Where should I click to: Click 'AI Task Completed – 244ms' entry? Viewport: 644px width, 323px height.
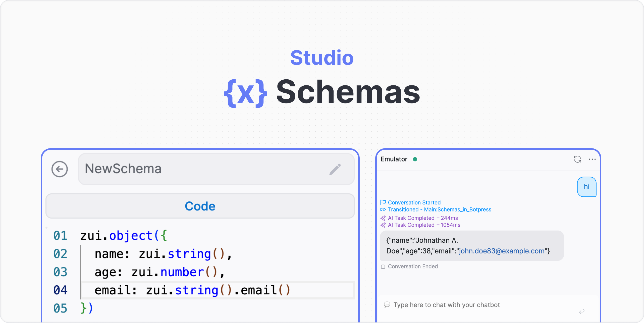[423, 218]
